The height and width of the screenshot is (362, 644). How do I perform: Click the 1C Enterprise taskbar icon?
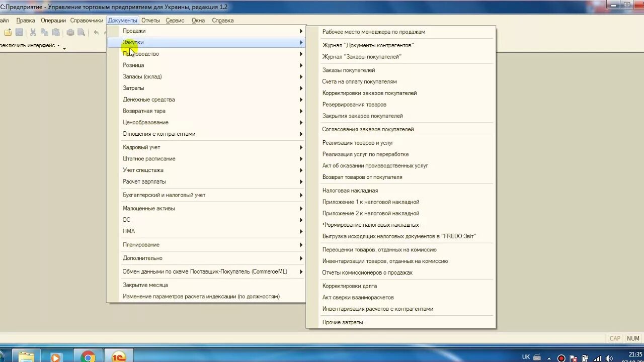[119, 356]
